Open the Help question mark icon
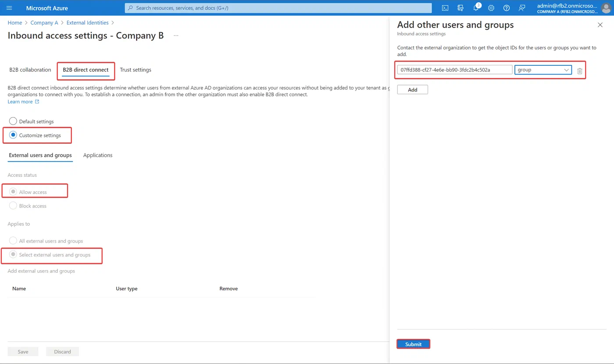Image resolution: width=614 pixels, height=364 pixels. tap(507, 8)
